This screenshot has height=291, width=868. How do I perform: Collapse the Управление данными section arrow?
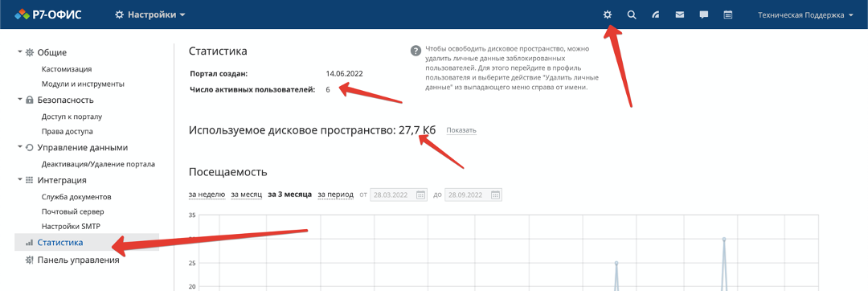click(20, 146)
